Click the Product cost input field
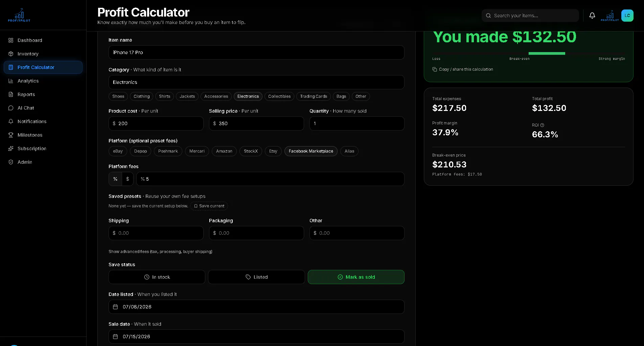644x346 pixels. point(156,123)
